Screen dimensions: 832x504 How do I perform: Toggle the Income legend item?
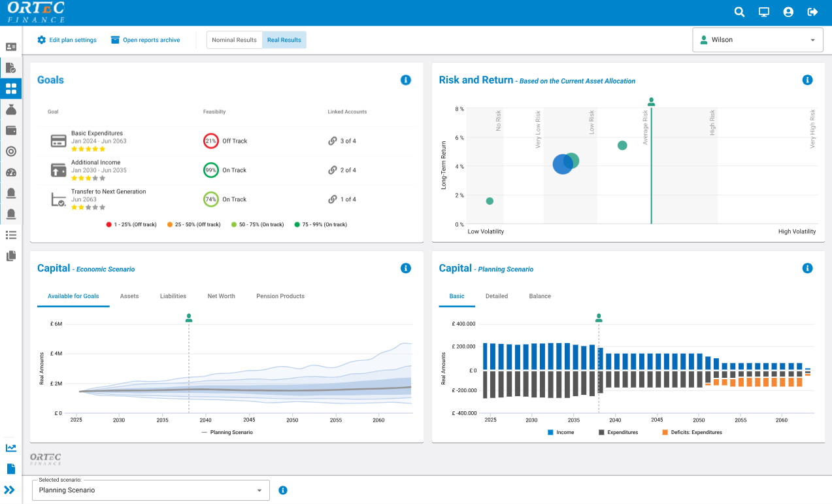561,432
